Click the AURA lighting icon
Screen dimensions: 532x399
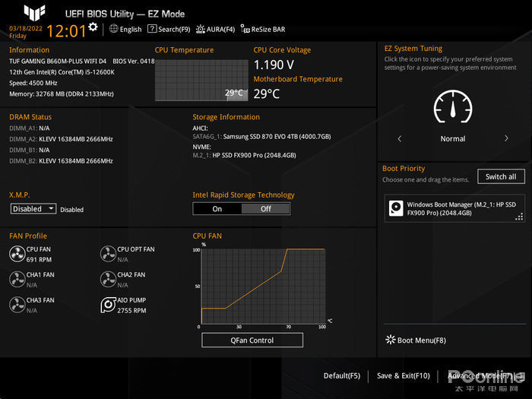[x=200, y=29]
